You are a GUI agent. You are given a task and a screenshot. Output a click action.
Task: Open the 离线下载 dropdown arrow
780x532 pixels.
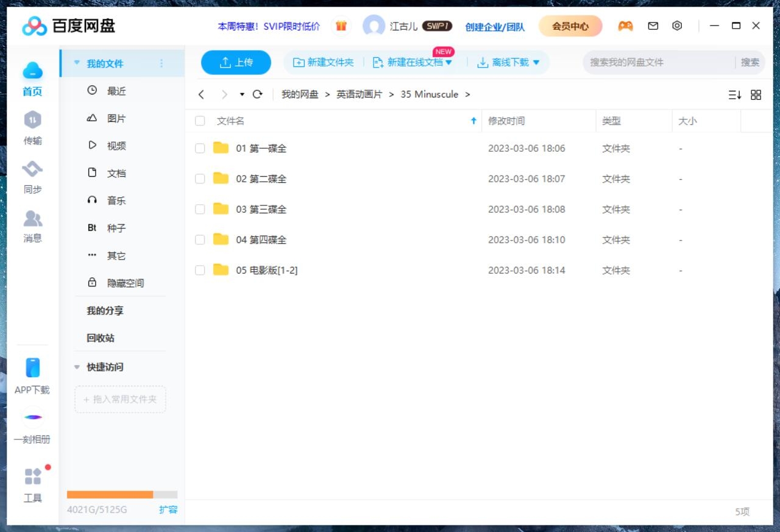tap(536, 62)
